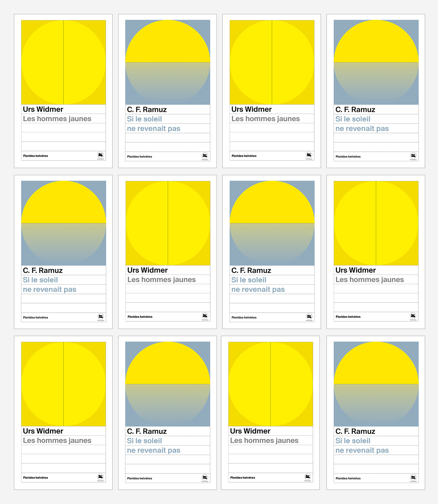Click the "Les hommes jaunes" title on the middle-row second cover
Image resolution: width=438 pixels, height=504 pixels.
161,280
